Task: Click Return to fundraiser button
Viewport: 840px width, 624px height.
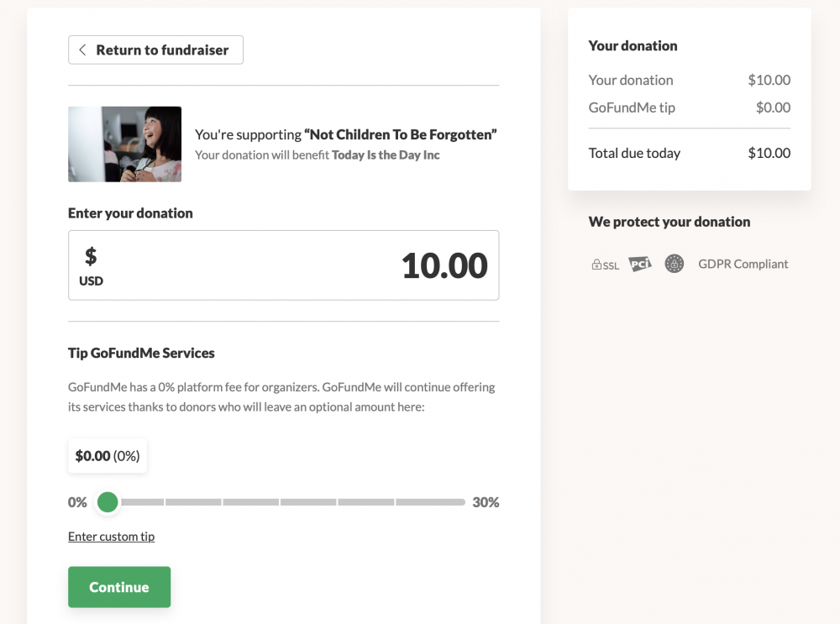Action: click(x=156, y=50)
